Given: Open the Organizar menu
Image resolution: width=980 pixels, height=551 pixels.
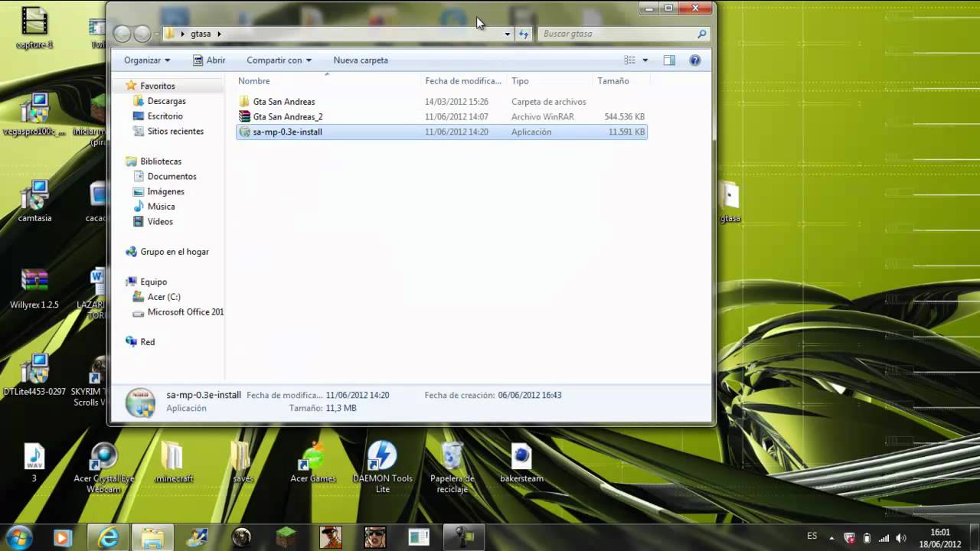Looking at the screenshot, I should [x=146, y=60].
